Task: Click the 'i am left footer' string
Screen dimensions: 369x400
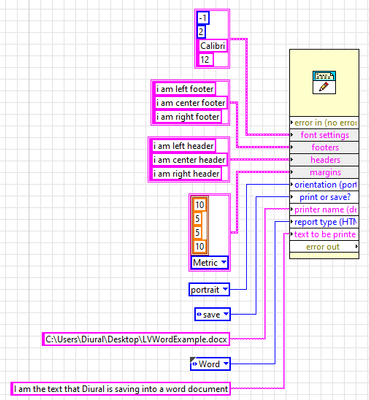Action: click(185, 89)
